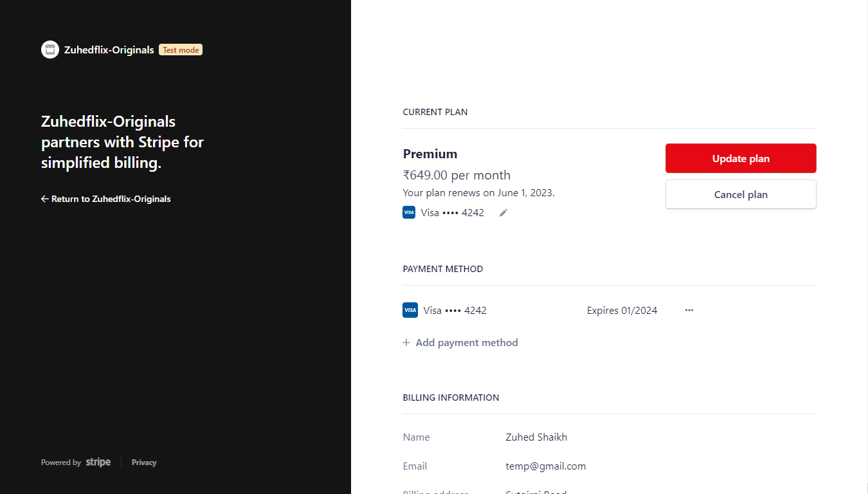Click the Powered by text in the footer

tap(61, 462)
